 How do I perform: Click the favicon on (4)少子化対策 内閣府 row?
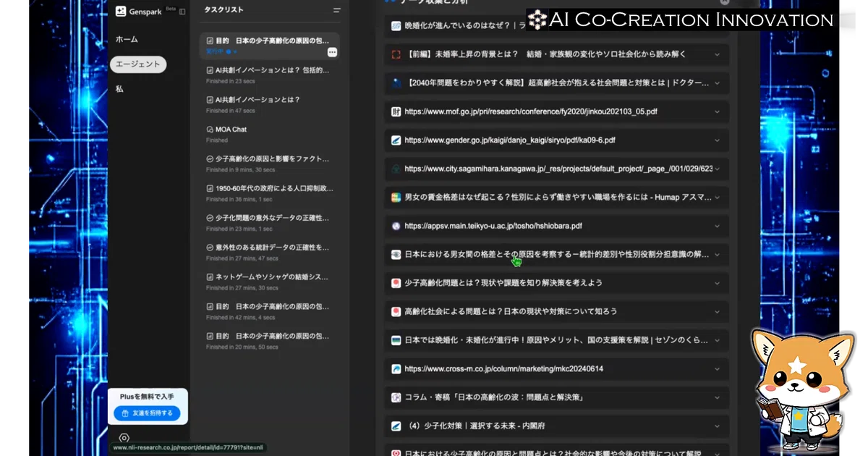(396, 426)
